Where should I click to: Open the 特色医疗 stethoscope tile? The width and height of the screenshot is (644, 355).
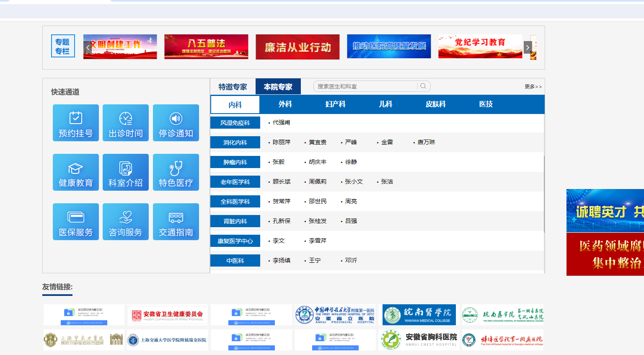pos(176,172)
